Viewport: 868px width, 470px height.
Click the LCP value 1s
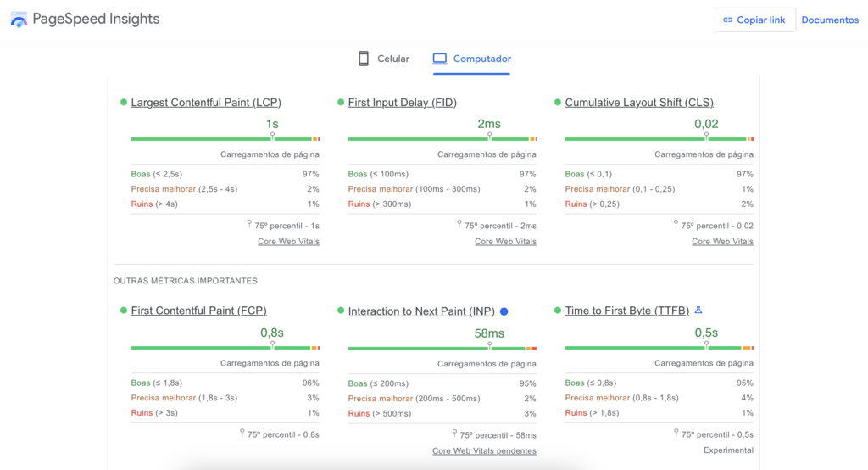pos(272,124)
